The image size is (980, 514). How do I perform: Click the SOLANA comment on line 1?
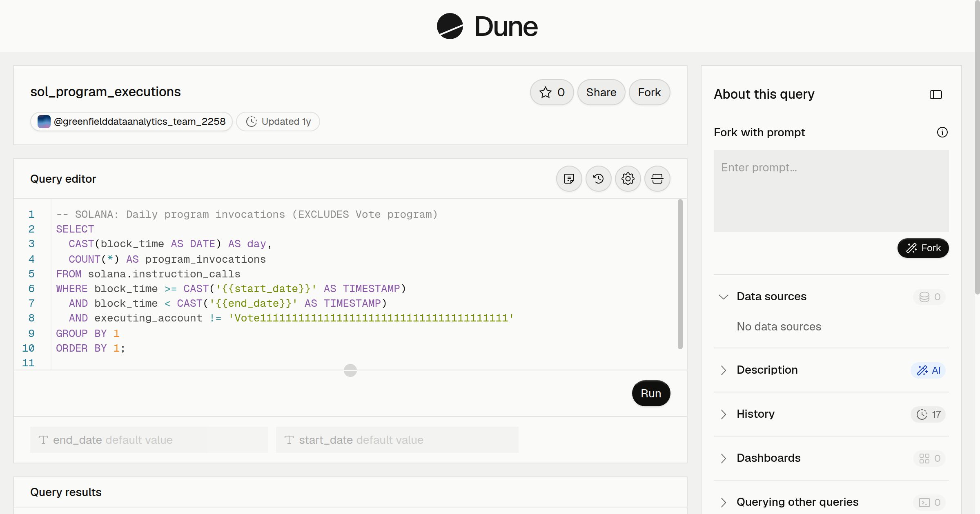[x=247, y=215]
